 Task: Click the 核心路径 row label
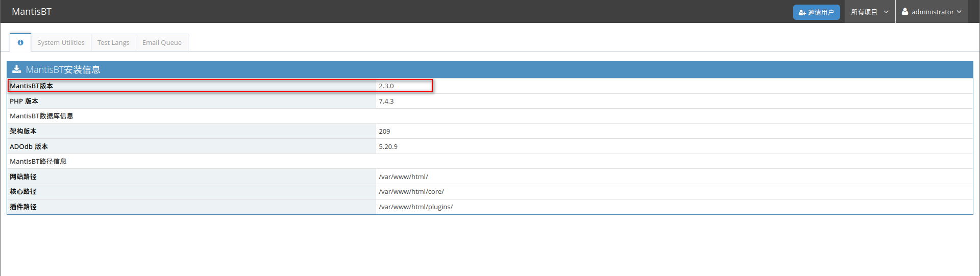23,191
